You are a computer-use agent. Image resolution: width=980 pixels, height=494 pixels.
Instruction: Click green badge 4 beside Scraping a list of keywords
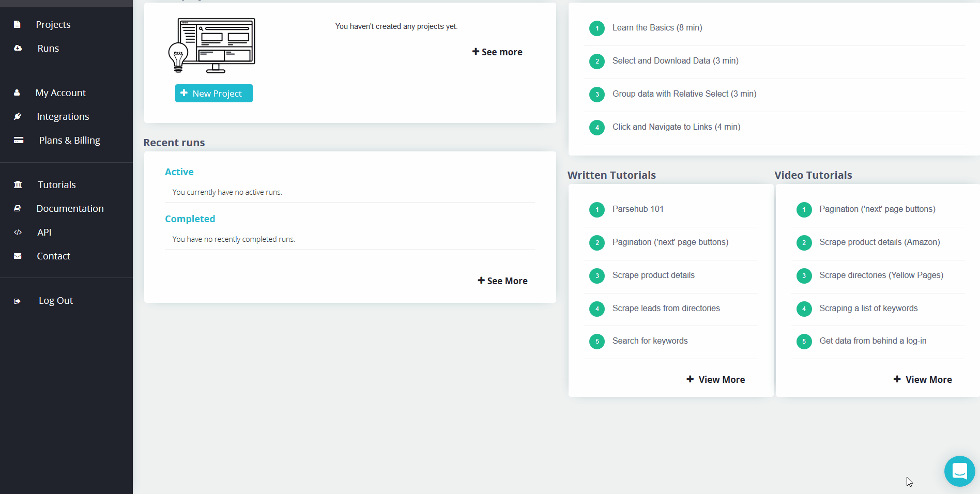[x=804, y=308]
